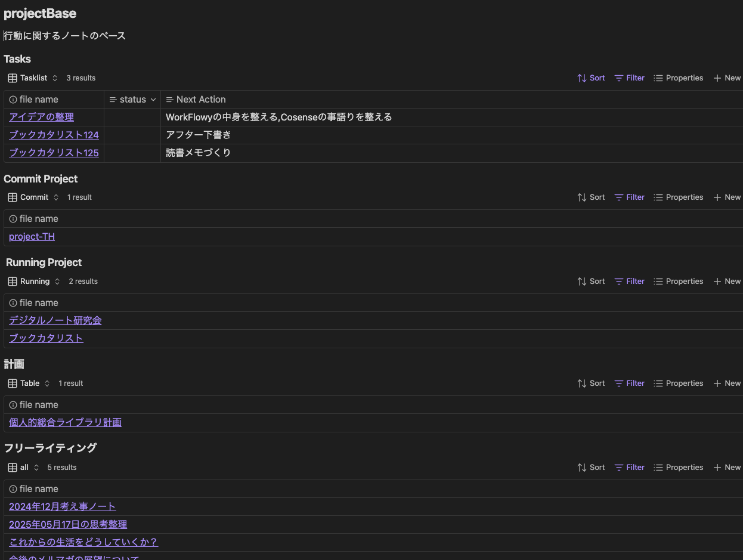Add a new item to フリーライティング
743x560 pixels.
(x=727, y=468)
